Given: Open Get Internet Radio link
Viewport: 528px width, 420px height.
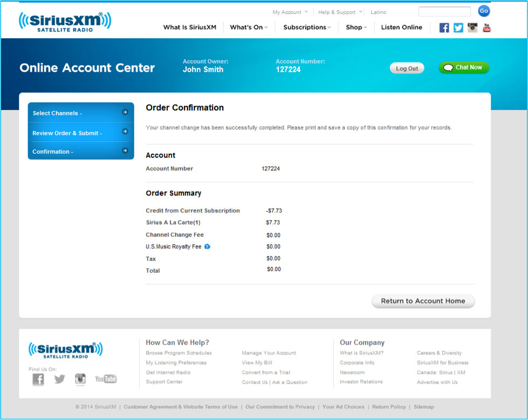Looking at the screenshot, I should [x=168, y=373].
